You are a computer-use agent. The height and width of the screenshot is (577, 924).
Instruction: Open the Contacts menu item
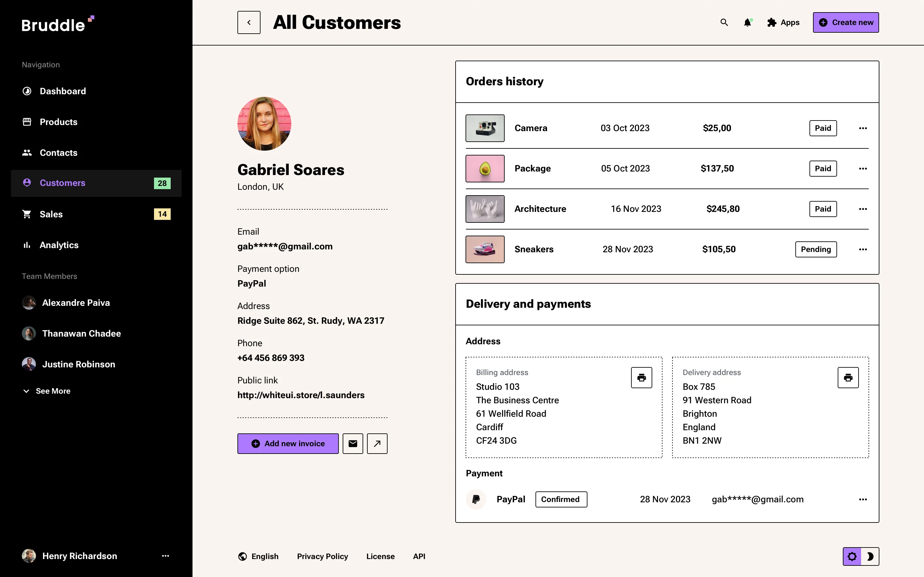pos(58,153)
